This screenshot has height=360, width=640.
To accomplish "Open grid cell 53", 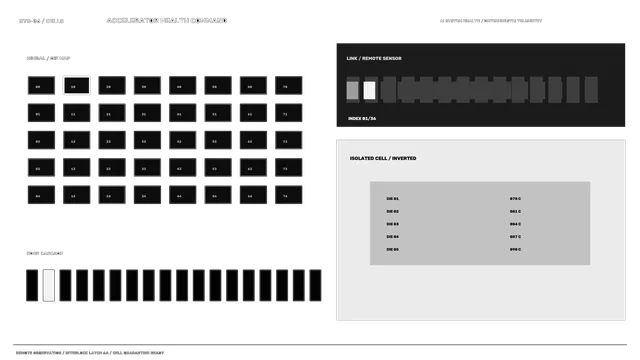I will (218, 168).
